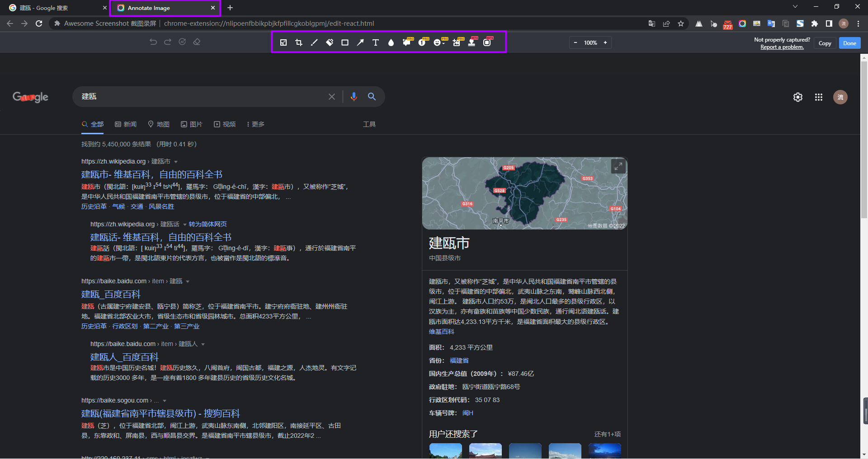868x459 pixels.
Task: Click the share page icon
Action: [666, 23]
